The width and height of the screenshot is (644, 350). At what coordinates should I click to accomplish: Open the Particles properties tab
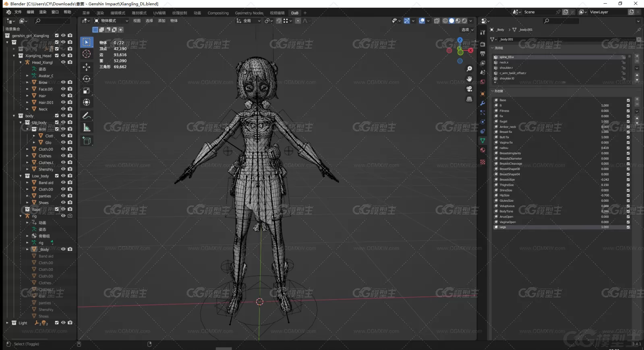coord(482,113)
